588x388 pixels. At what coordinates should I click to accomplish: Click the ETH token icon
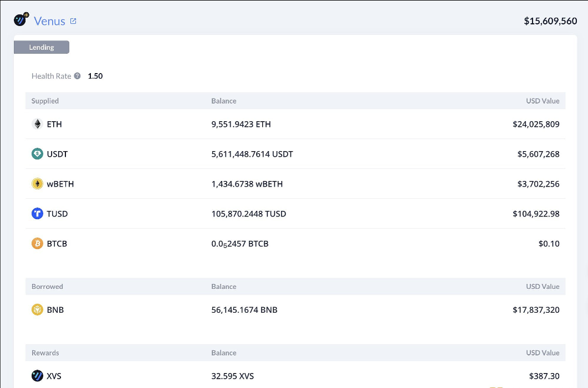37,124
